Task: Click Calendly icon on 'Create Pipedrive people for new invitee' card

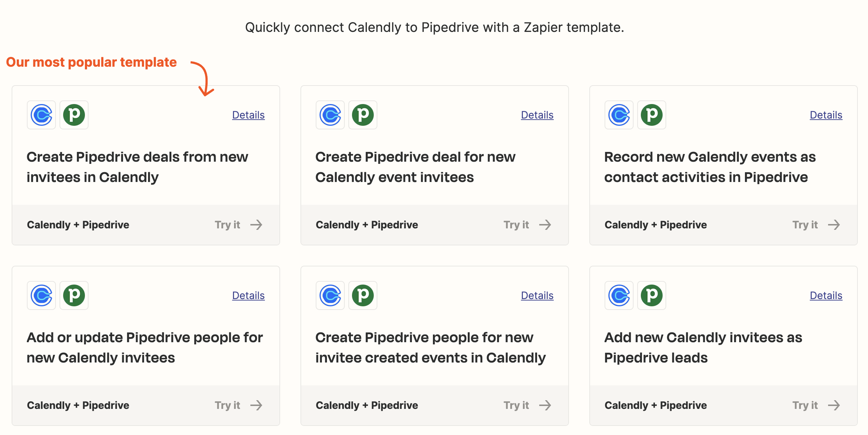Action: point(330,295)
